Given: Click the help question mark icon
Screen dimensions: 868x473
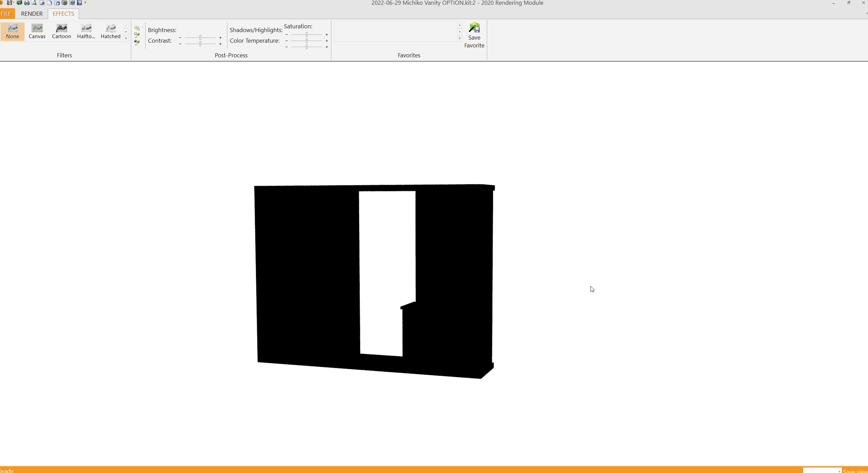Looking at the screenshot, I should pos(79,3).
